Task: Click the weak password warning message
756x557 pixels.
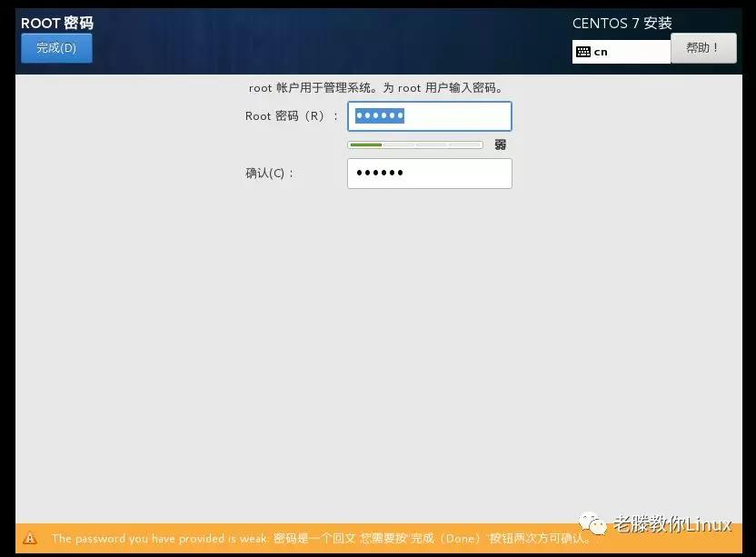Action: 309,538
